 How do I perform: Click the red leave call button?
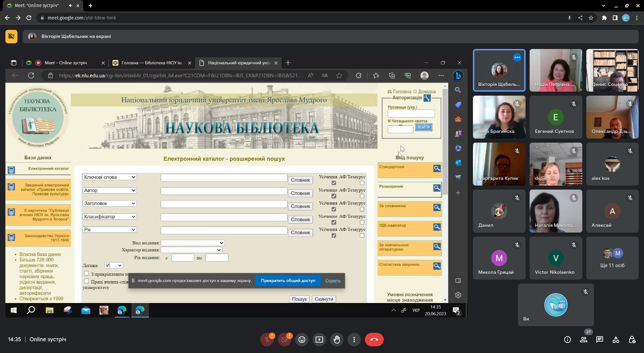tap(374, 340)
